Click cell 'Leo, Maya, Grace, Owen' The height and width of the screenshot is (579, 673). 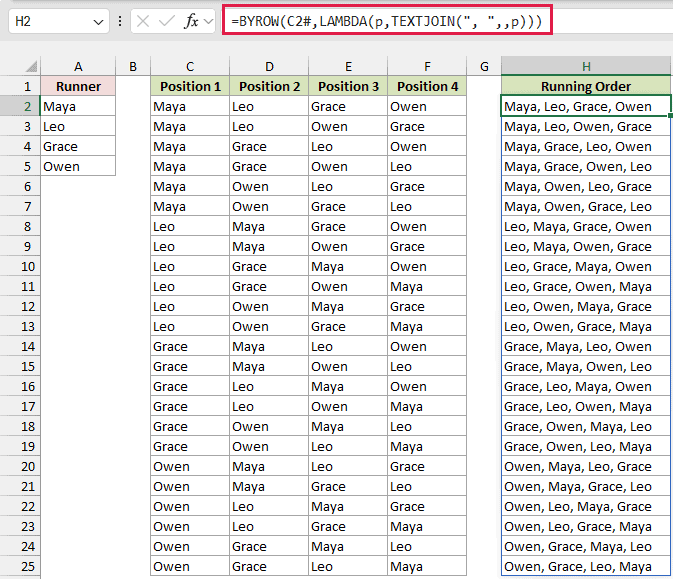pos(586,226)
